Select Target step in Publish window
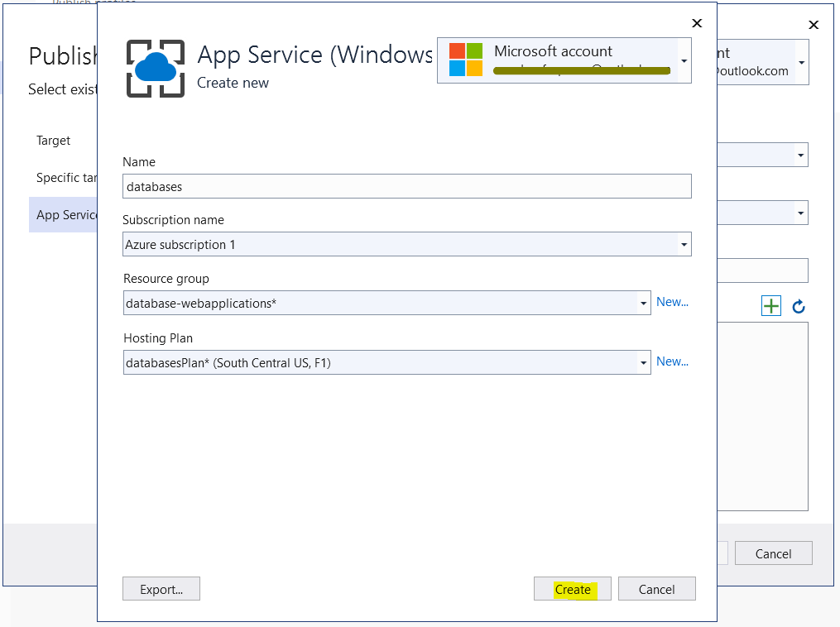 click(x=54, y=141)
